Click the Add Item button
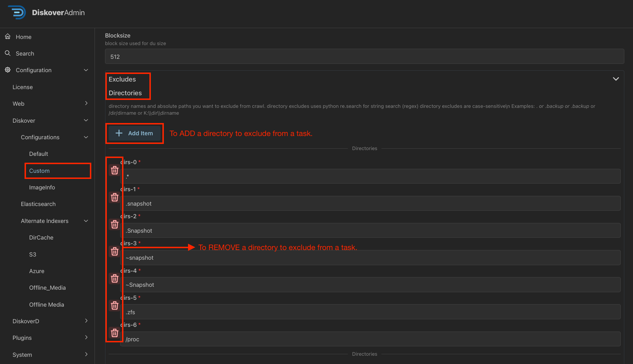Viewport: 633px width, 364px height. point(134,133)
